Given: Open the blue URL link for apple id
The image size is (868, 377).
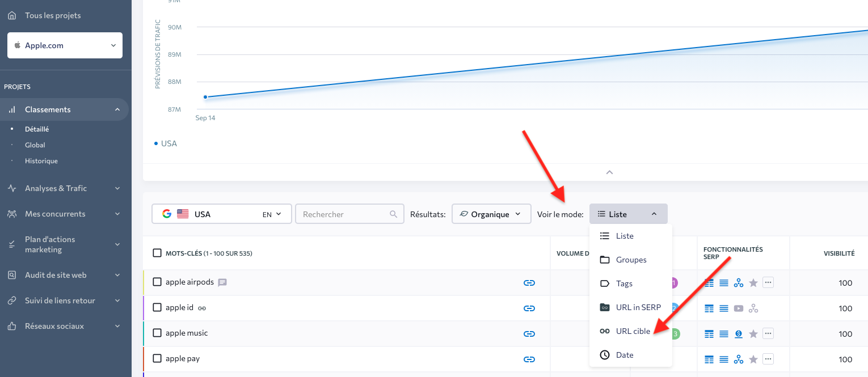Looking at the screenshot, I should (x=529, y=308).
